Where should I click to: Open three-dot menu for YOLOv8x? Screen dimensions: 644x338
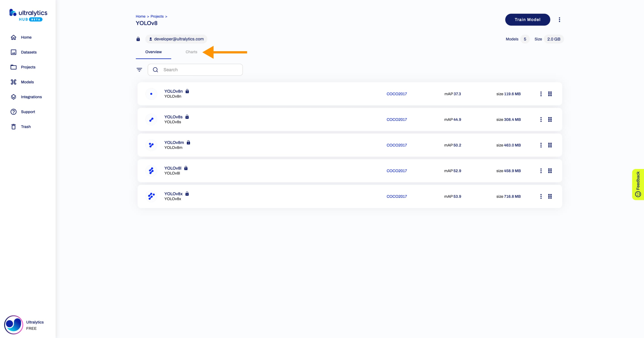pyautogui.click(x=540, y=196)
